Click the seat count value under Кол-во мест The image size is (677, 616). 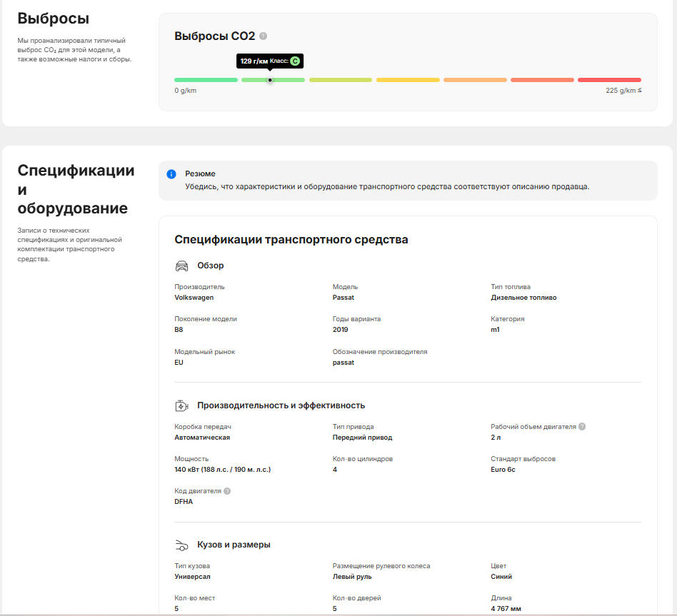(176, 609)
